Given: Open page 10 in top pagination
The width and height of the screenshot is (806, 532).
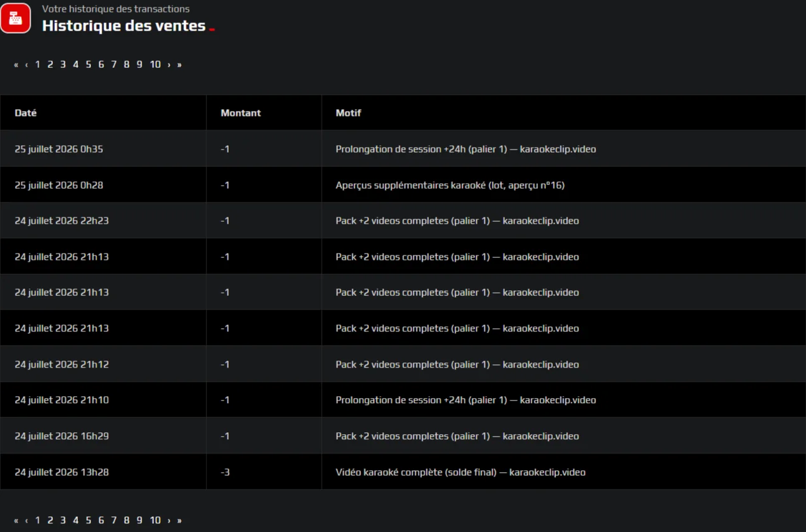Looking at the screenshot, I should tap(155, 65).
